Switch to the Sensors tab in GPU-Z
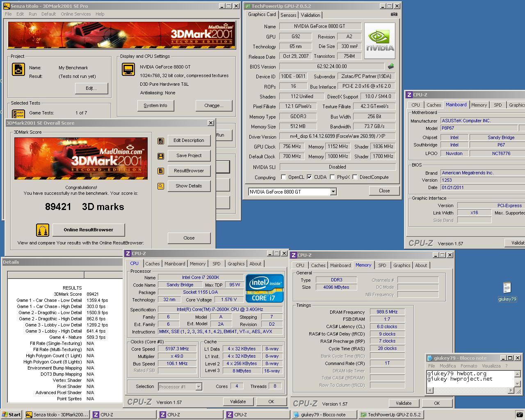The height and width of the screenshot is (420, 525). coord(288,15)
